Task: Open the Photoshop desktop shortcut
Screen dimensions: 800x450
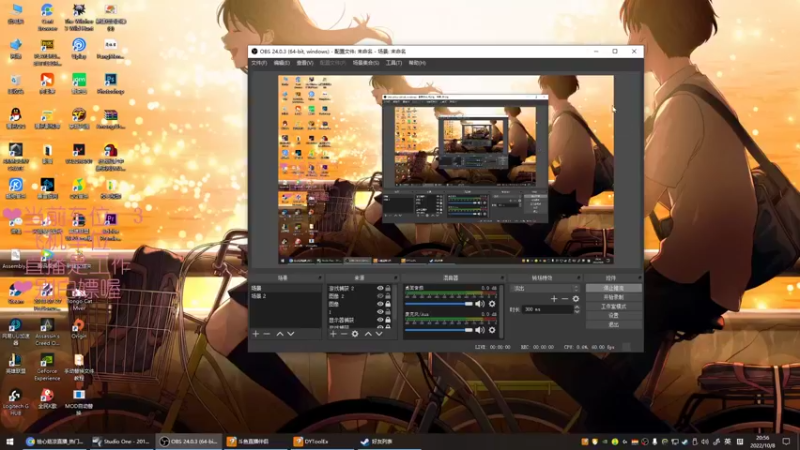Action: pos(111,84)
